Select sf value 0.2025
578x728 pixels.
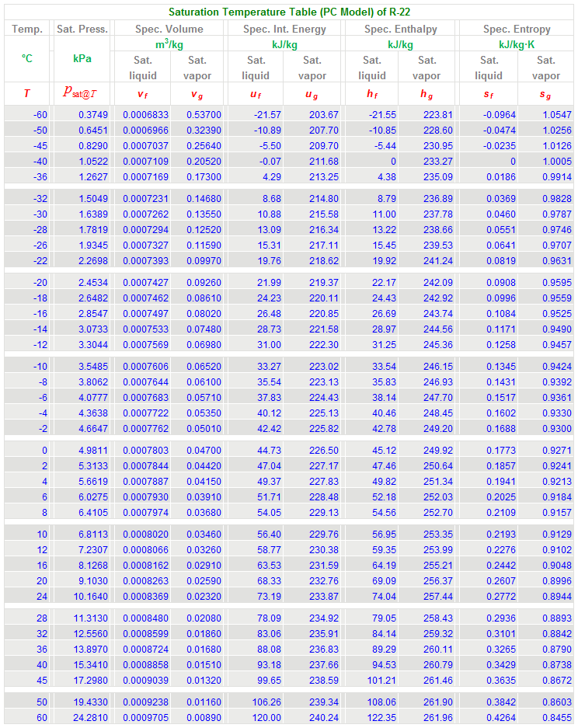(x=501, y=497)
